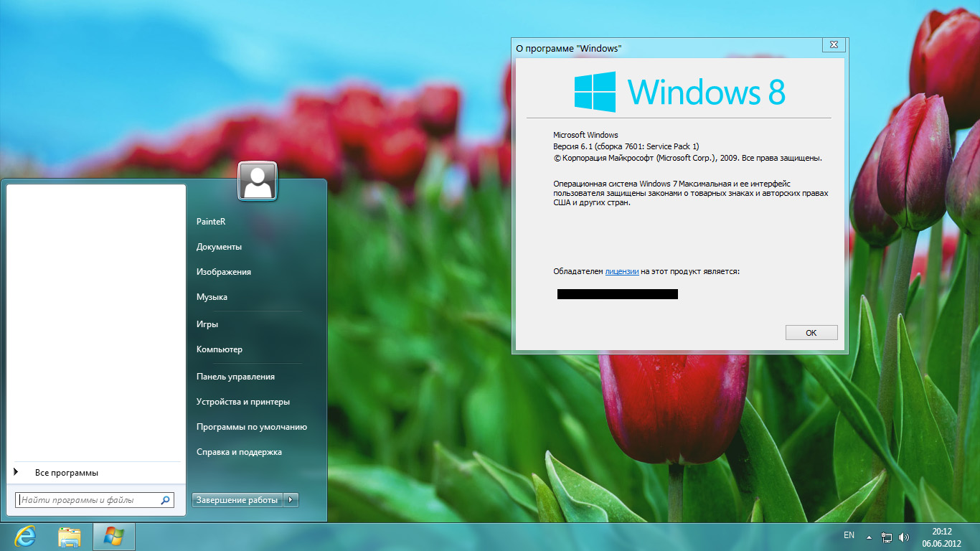Screen dimensions: 980x551
Task: Open Internet Explorer from the taskbar
Action: (25, 536)
